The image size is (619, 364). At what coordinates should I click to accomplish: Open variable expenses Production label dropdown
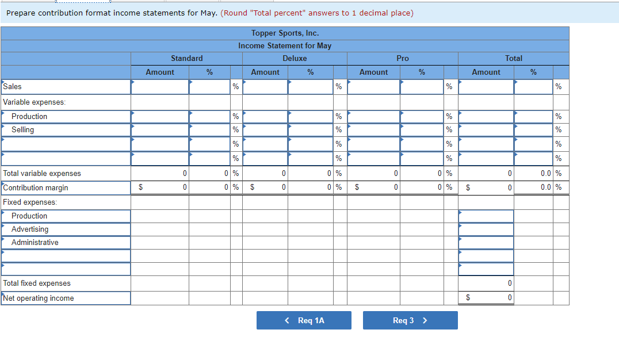66,117
